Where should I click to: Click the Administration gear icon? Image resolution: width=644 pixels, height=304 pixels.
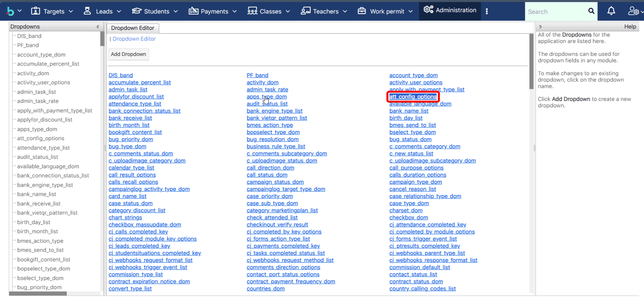tap(428, 10)
